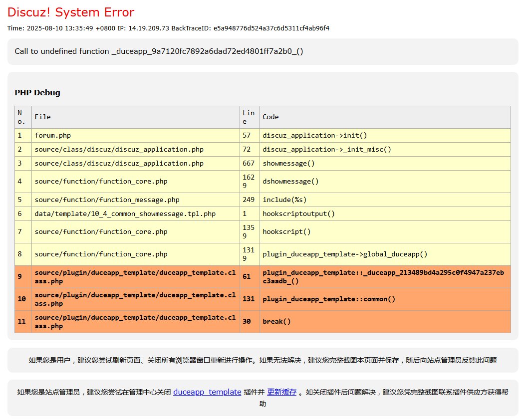Click line number 57 cell

[x=250, y=136]
